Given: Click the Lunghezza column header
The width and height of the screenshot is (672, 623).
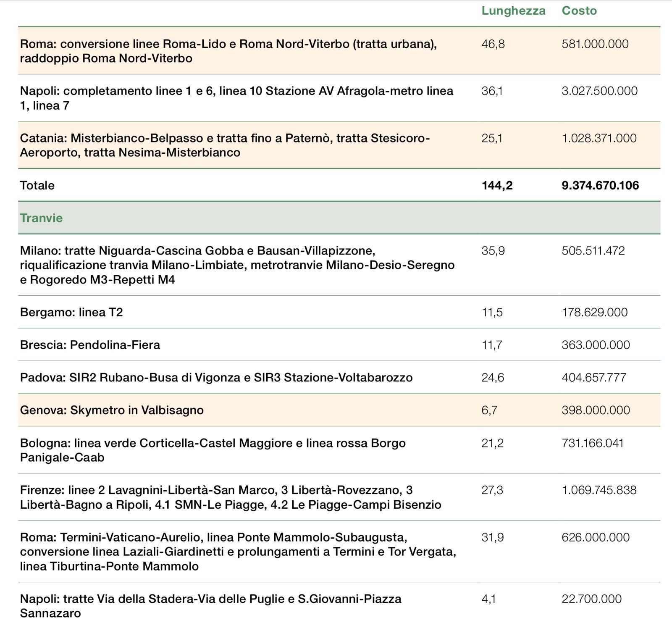Looking at the screenshot, I should [513, 11].
